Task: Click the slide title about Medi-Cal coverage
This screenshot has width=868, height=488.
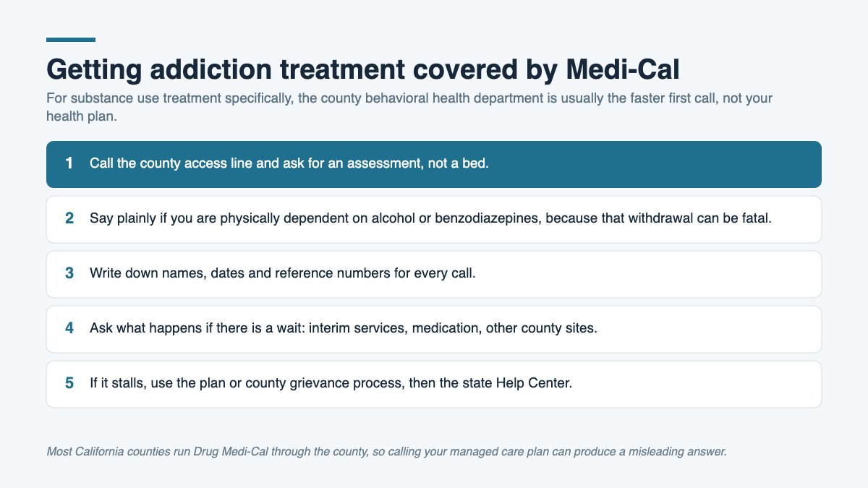Action: click(x=363, y=69)
